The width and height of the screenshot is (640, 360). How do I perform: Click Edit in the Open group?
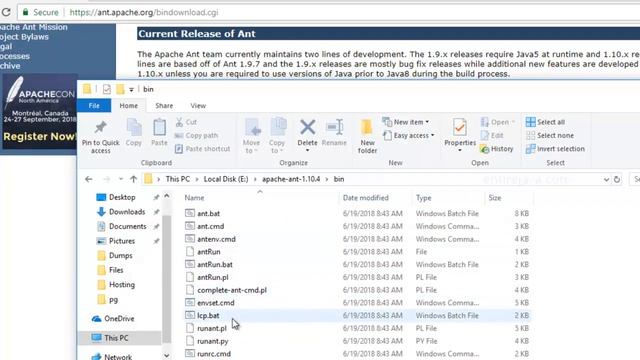point(492,136)
